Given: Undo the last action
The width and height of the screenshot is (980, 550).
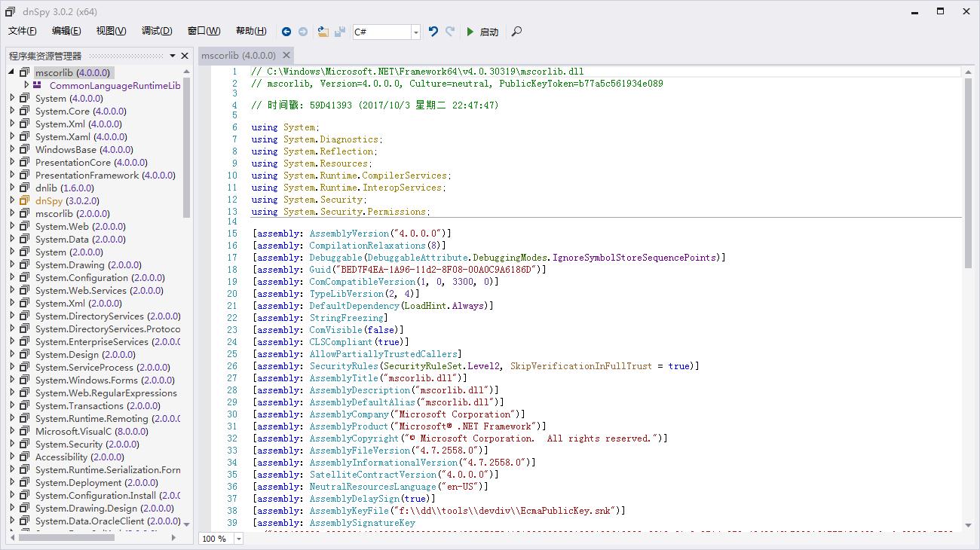Looking at the screenshot, I should pos(433,32).
